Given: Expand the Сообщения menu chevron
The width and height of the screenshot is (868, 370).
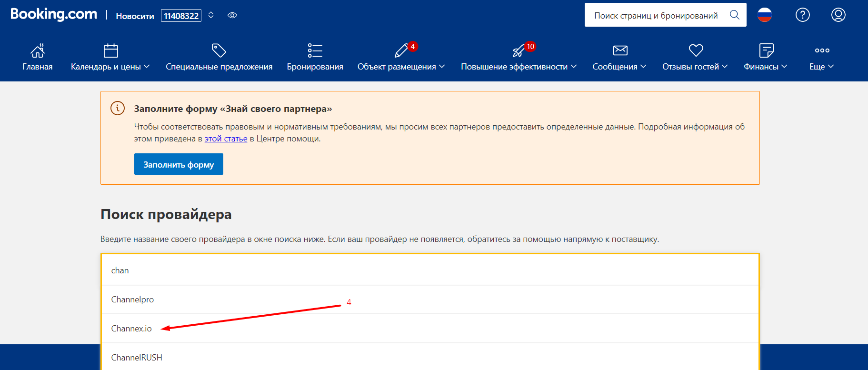Looking at the screenshot, I should pos(643,67).
